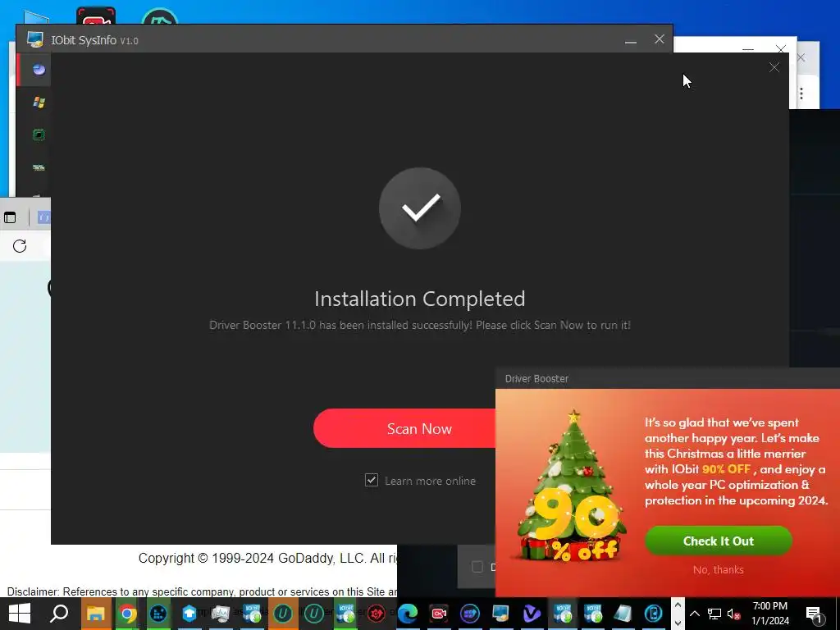Open the browser tab actions icon
The width and height of the screenshot is (840, 630).
coord(10,217)
